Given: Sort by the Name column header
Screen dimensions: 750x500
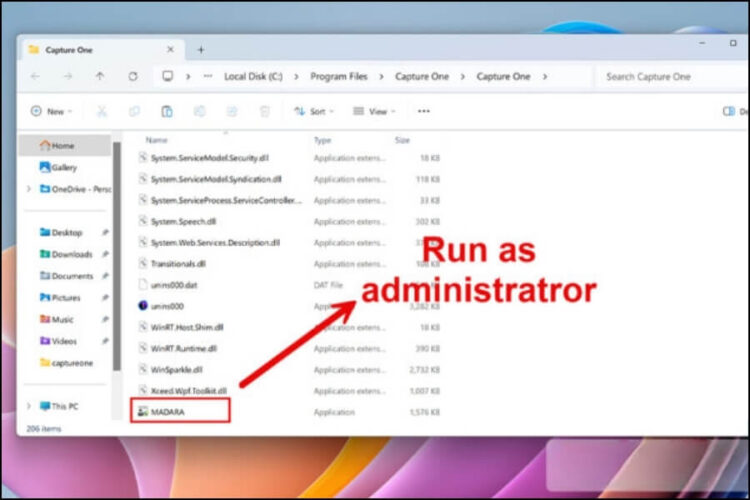Looking at the screenshot, I should (156, 140).
